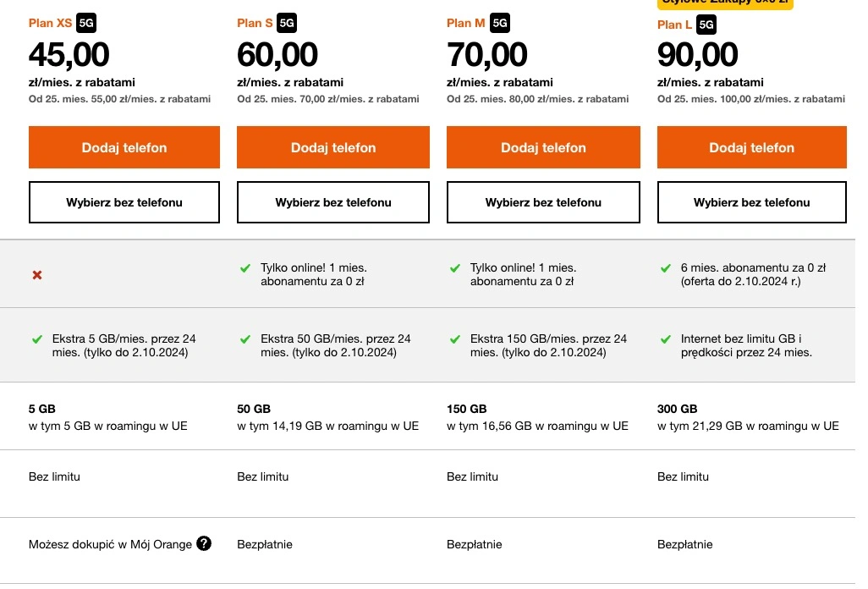Click the yellow Stylowe Zakupy promo badge
This screenshot has width=868, height=589.
click(x=725, y=3)
